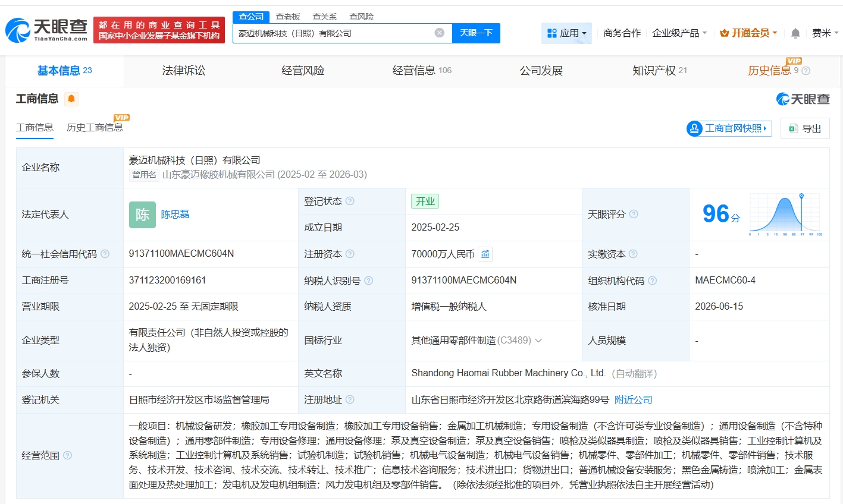This screenshot has height=504, width=843.
Task: Select taxpayer qualification 增值税一般纳税人
Action: click(449, 307)
